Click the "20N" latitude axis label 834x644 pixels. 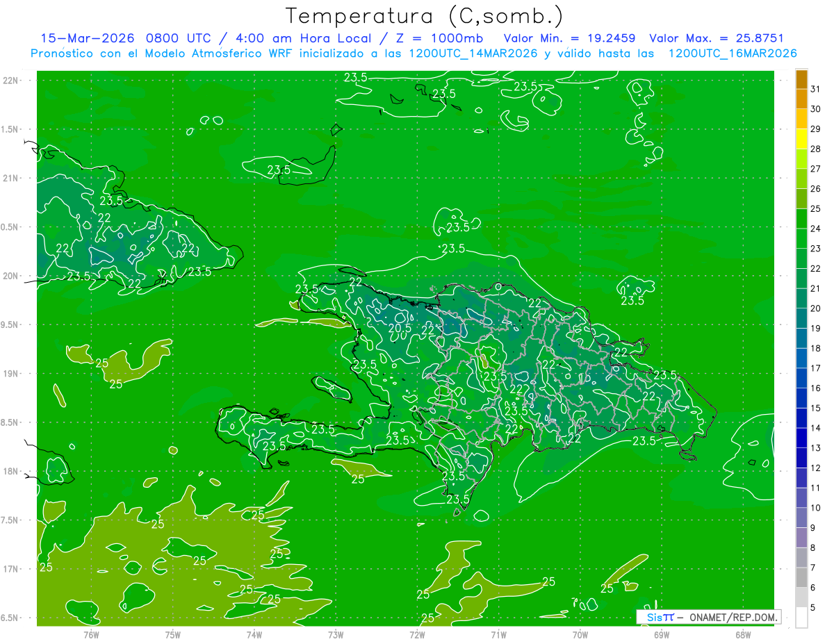[11, 276]
